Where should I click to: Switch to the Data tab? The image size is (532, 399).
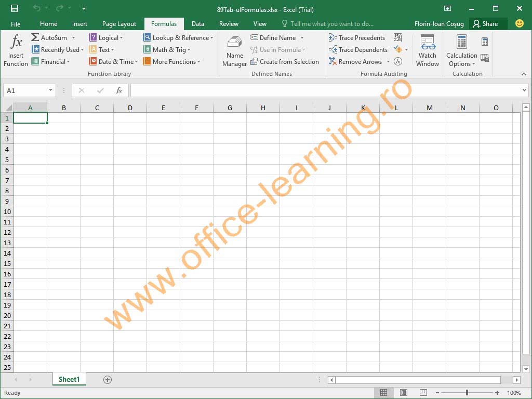(x=198, y=24)
